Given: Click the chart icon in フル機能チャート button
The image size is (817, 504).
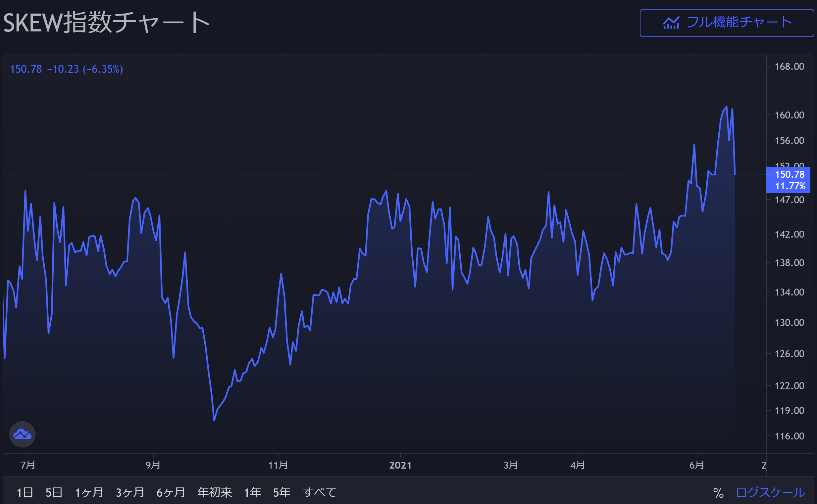Looking at the screenshot, I should click(x=671, y=23).
